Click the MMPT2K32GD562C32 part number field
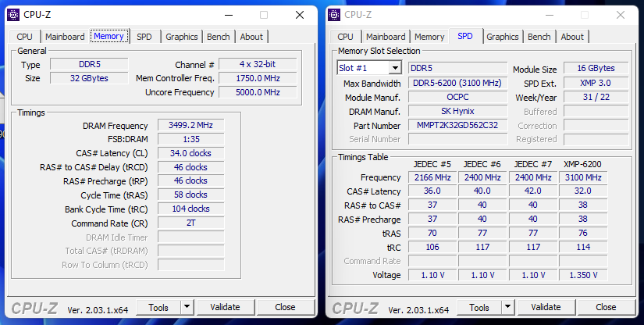Viewport: 644px width, 325px height. tap(457, 125)
